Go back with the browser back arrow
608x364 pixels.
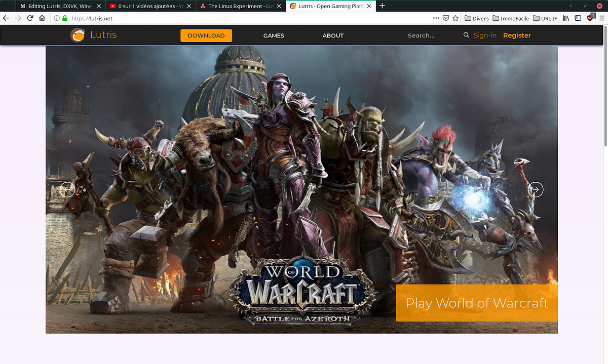[x=6, y=18]
